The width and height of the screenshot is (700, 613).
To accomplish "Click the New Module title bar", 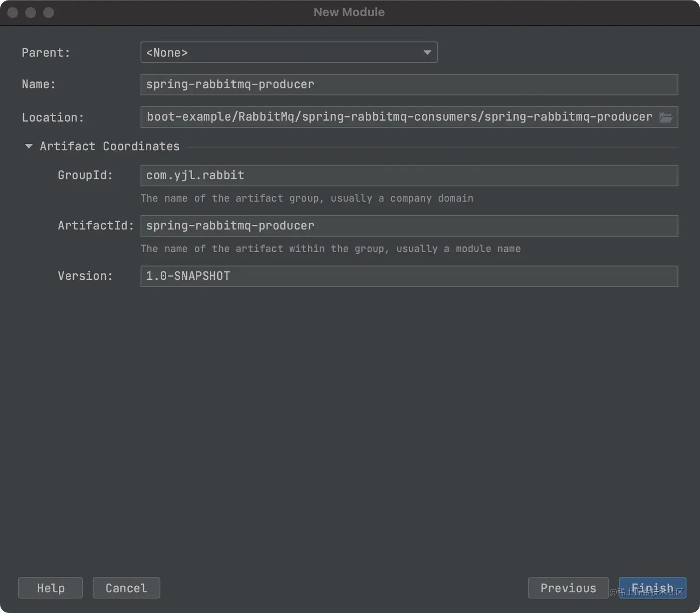I will 349,12.
